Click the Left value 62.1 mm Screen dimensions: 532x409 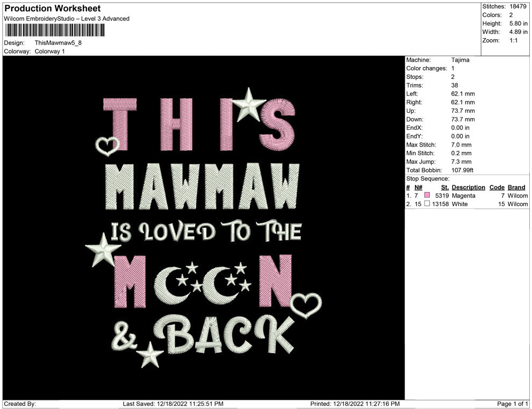tap(463, 93)
